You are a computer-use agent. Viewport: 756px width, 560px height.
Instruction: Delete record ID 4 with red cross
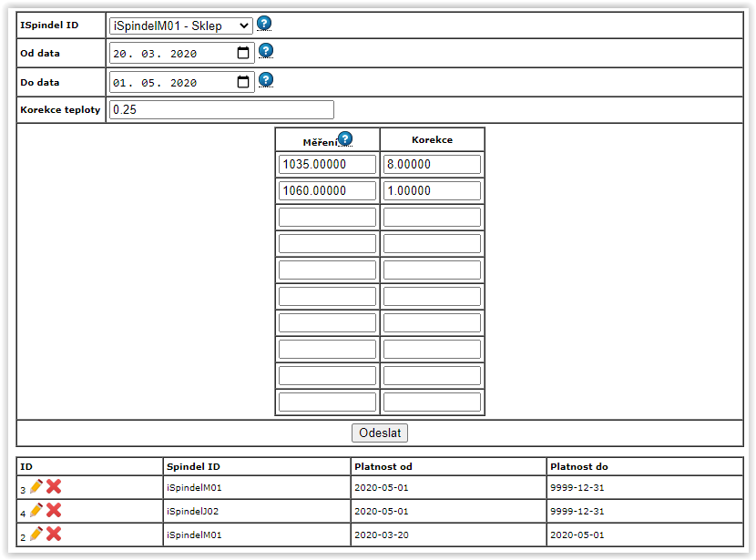pyautogui.click(x=54, y=510)
